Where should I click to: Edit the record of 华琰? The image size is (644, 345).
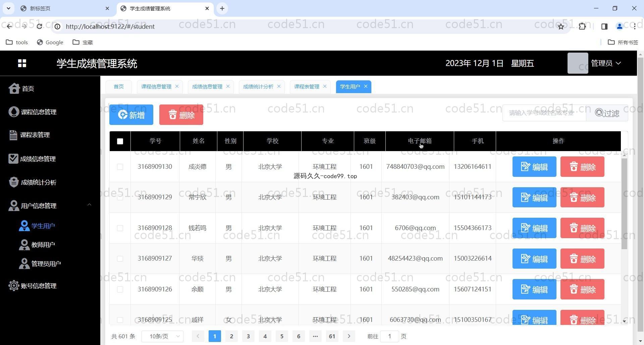[x=534, y=259]
